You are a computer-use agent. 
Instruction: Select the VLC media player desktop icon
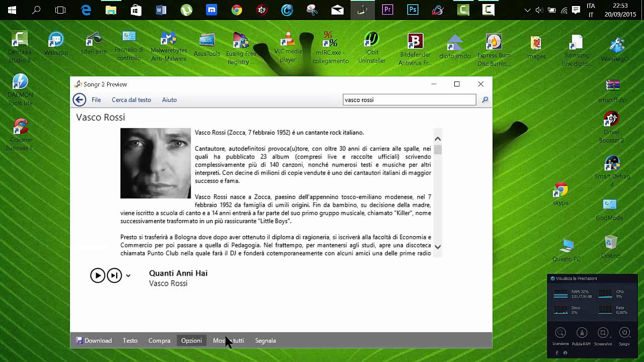(288, 47)
